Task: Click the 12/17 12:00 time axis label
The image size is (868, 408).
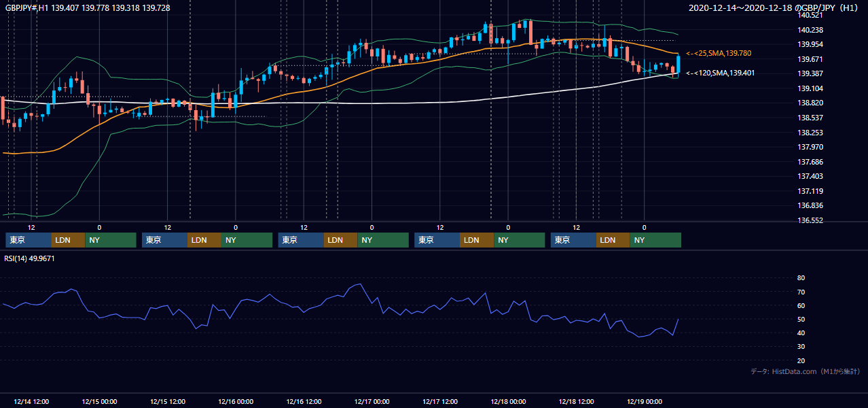Action: [x=440, y=401]
